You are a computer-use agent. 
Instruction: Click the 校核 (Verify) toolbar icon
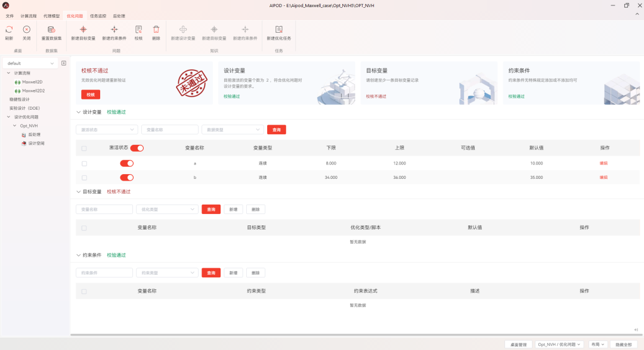(x=138, y=33)
